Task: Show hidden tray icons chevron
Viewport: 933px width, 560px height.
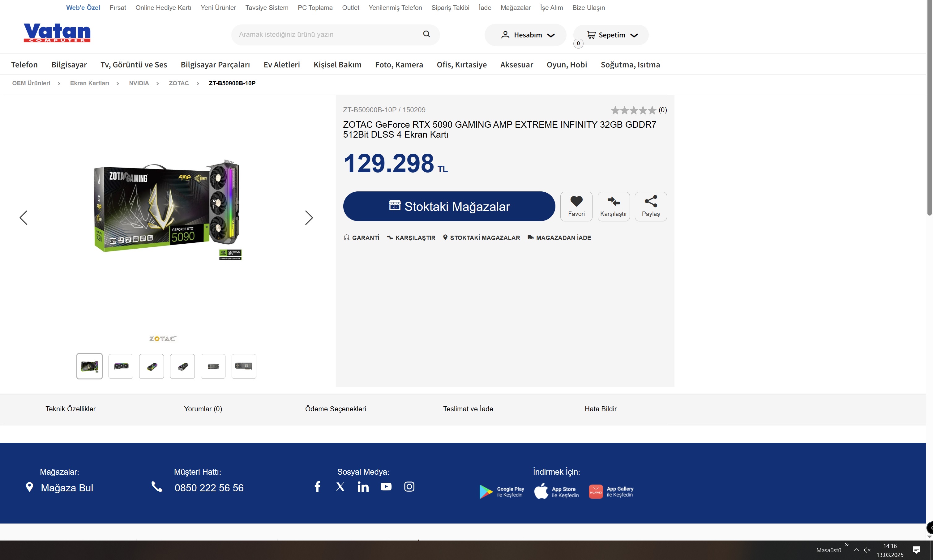Action: coord(856,550)
